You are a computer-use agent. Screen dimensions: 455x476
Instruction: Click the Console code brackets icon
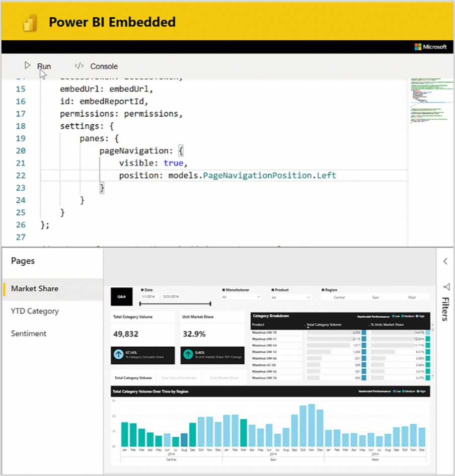79,65
